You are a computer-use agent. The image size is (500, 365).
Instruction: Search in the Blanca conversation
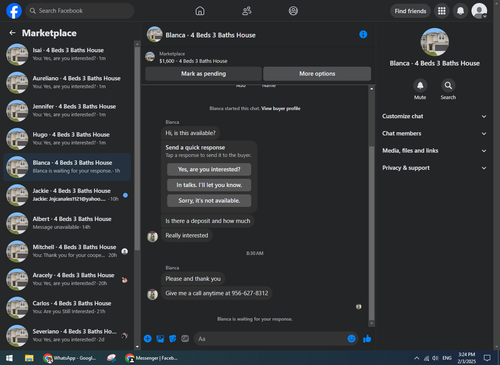[x=448, y=86]
